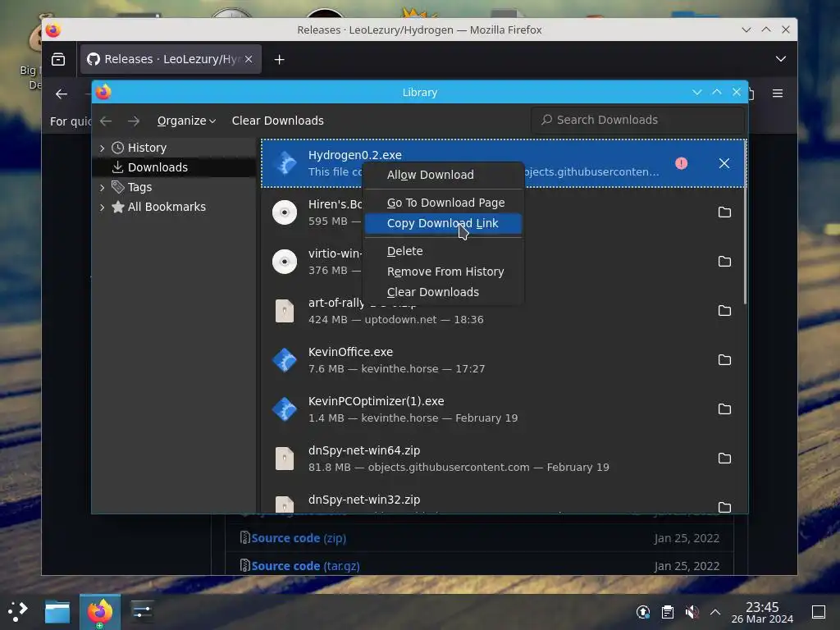This screenshot has height=630, width=840.
Task: Click Copy Download Link menu item
Action: [x=443, y=223]
